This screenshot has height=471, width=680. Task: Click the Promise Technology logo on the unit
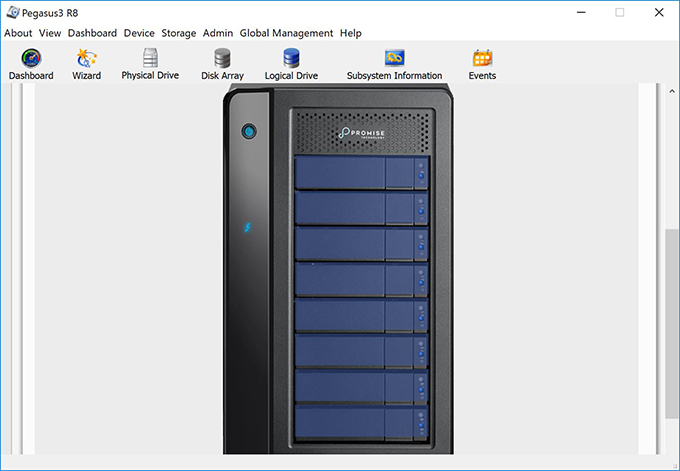(x=361, y=133)
